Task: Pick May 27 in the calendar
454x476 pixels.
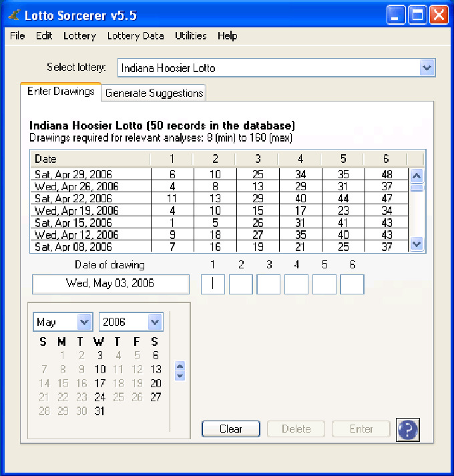Action: [156, 397]
